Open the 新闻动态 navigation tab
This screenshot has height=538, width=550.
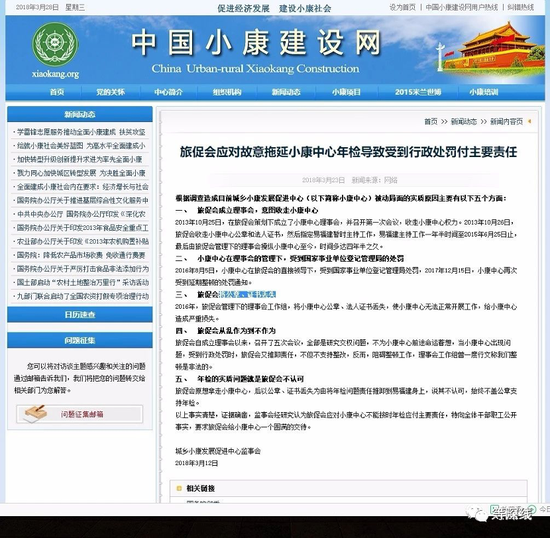[286, 92]
